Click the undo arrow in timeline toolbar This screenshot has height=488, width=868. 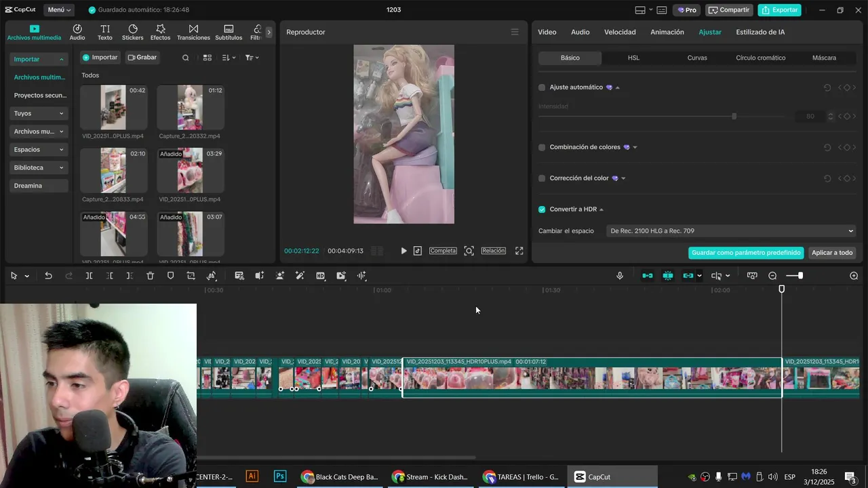48,276
